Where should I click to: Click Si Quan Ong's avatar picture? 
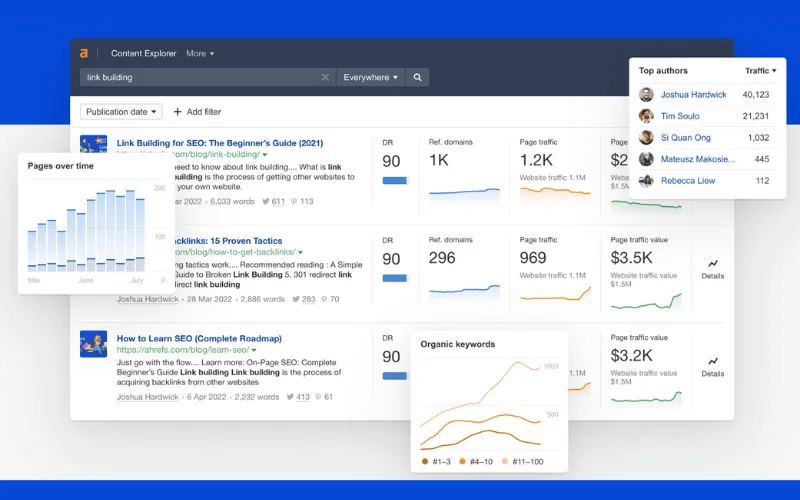coord(646,137)
